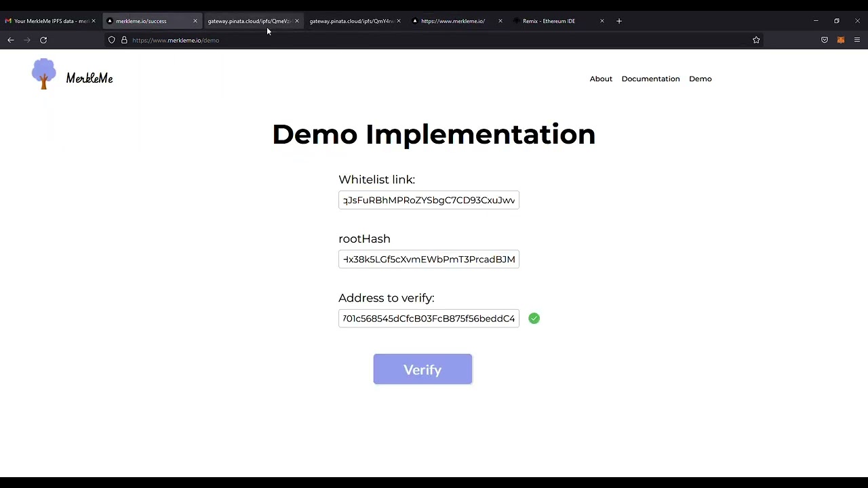Click the rootHash label
Viewport: 868px width, 488px height.
(x=364, y=239)
